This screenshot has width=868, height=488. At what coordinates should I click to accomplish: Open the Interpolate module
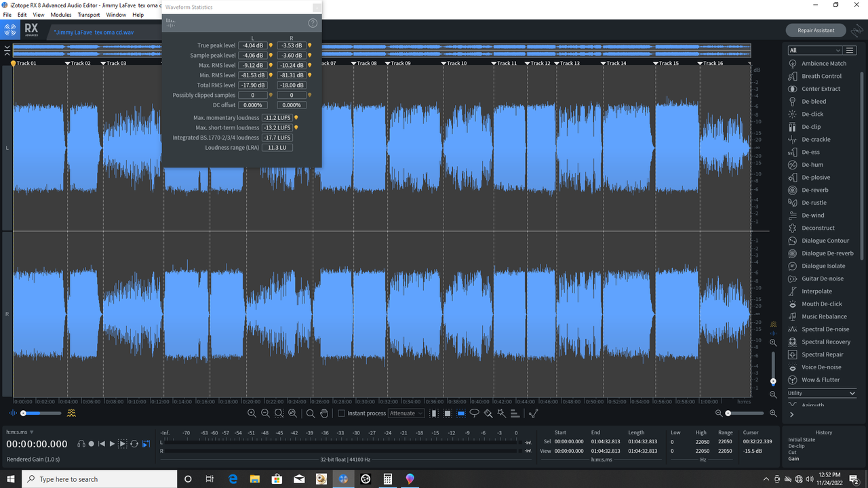(x=810, y=291)
